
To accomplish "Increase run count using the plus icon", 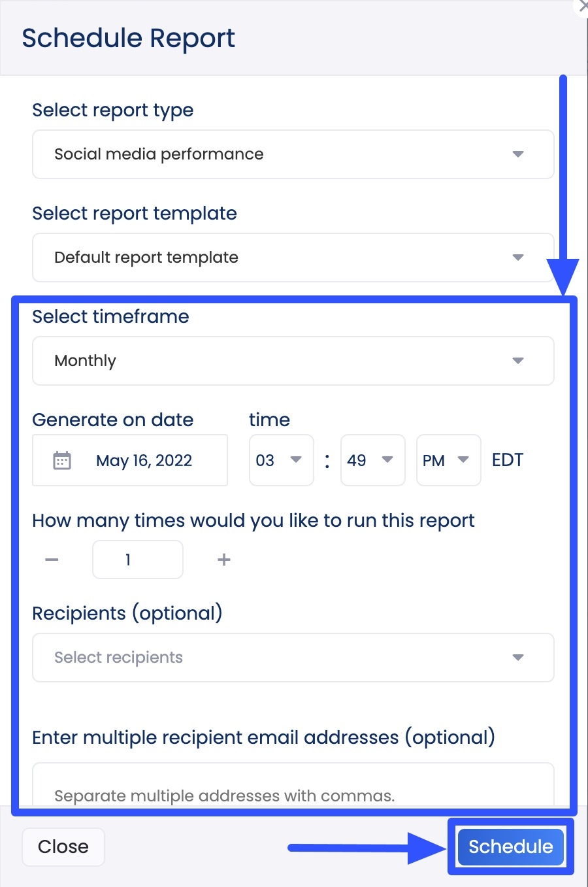I will [223, 560].
